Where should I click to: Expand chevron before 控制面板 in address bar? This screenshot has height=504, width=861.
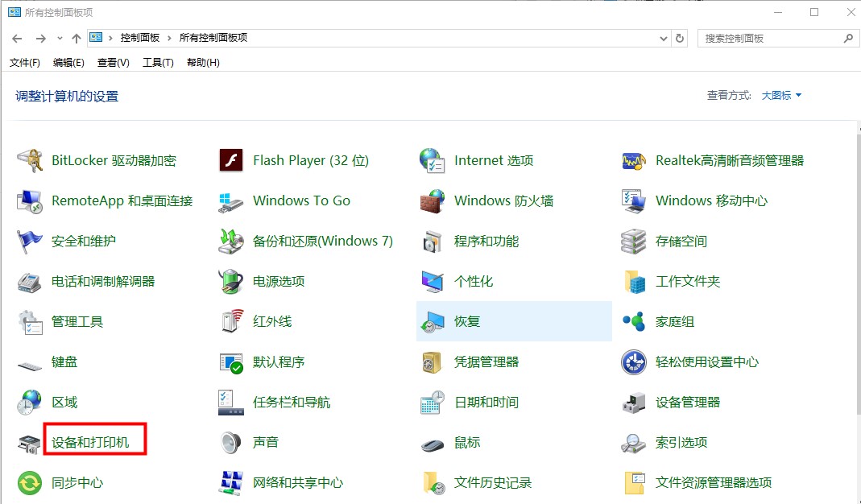tap(110, 38)
